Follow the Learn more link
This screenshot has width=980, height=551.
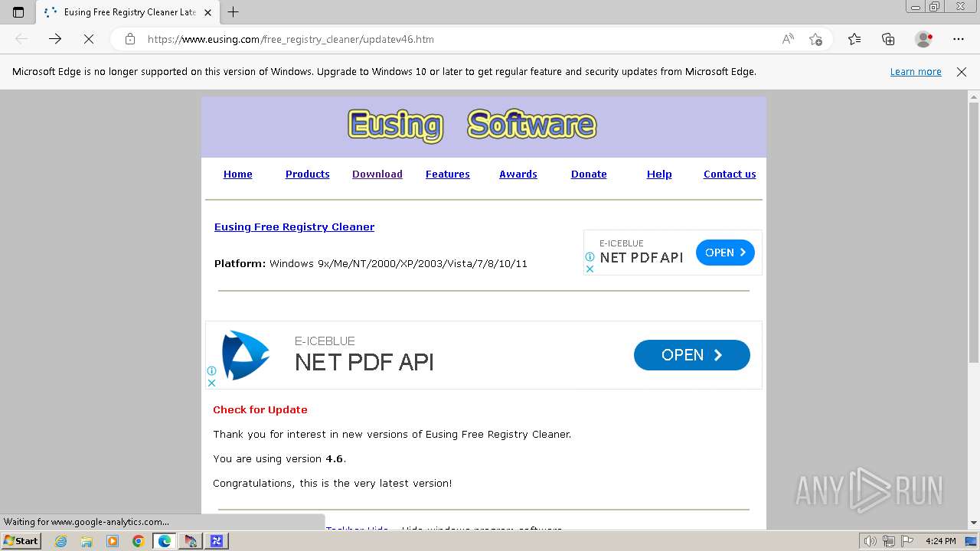[916, 71]
